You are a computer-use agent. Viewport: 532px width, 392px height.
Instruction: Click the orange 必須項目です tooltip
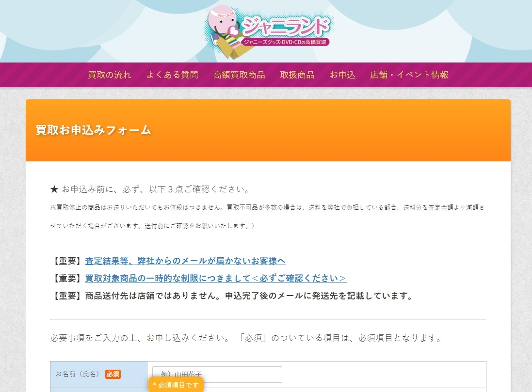[176, 385]
